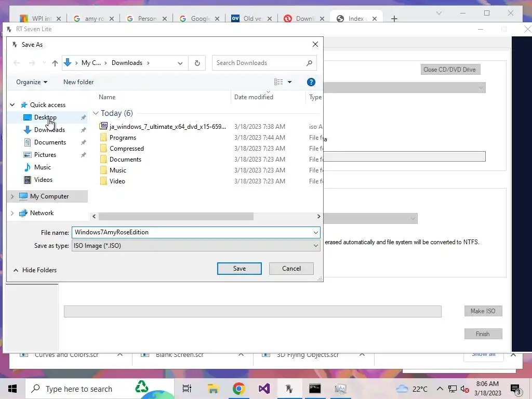Click the File name input field
Image resolution: width=532 pixels, height=399 pixels.
click(192, 232)
